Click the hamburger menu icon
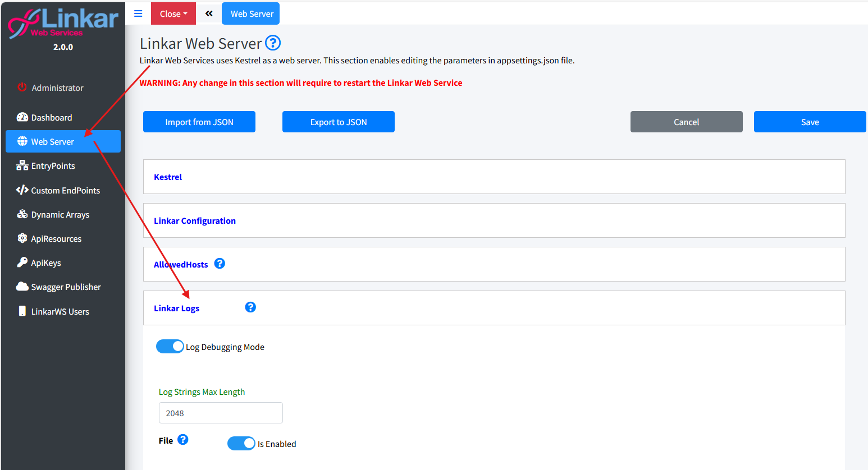 click(x=138, y=13)
